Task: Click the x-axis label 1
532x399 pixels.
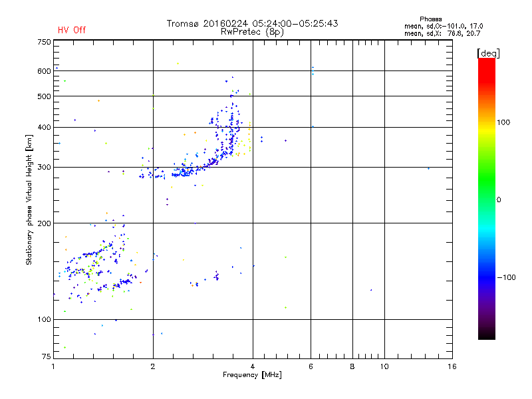Action: [x=53, y=366]
